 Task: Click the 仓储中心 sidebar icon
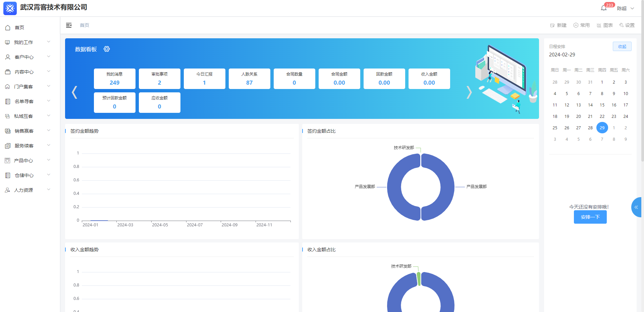(8, 175)
